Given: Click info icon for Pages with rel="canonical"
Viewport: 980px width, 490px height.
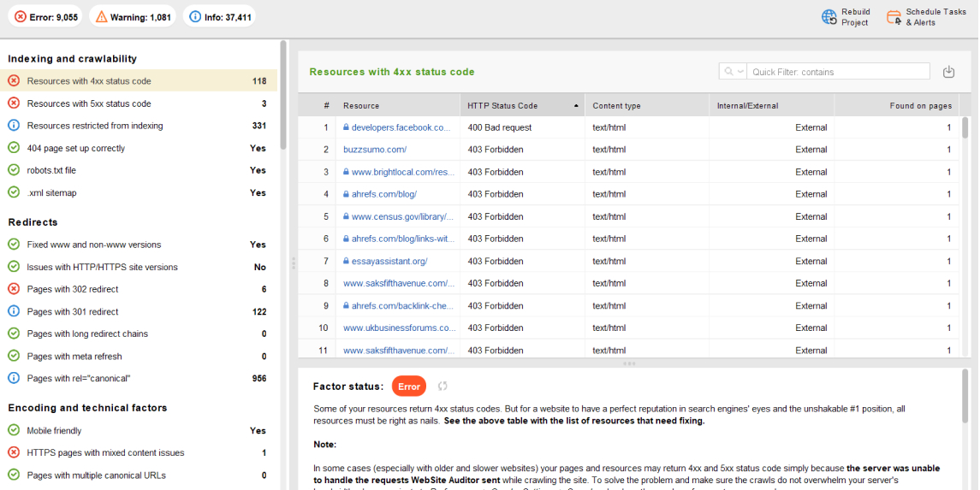Looking at the screenshot, I should pos(14,378).
